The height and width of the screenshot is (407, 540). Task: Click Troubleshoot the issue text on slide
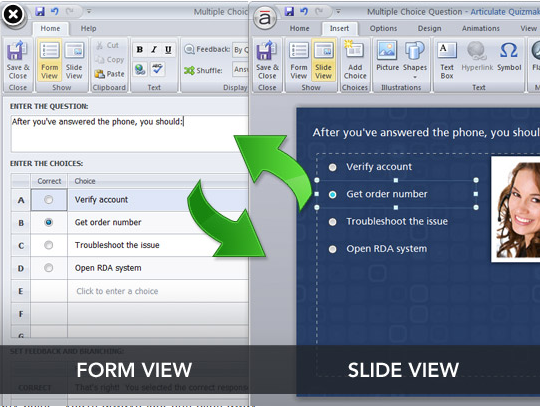tap(397, 221)
